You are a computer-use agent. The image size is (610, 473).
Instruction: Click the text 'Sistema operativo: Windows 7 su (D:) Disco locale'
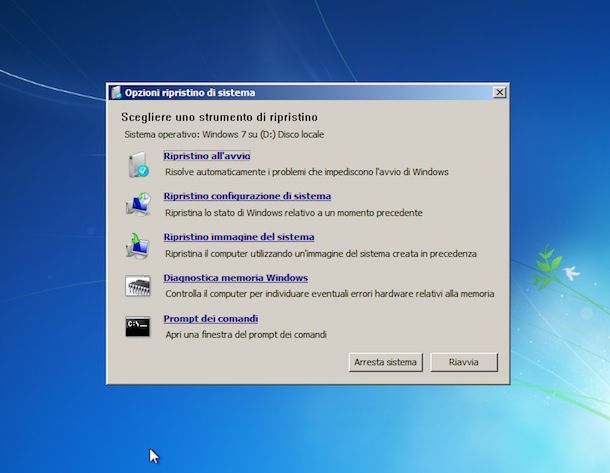[224, 135]
